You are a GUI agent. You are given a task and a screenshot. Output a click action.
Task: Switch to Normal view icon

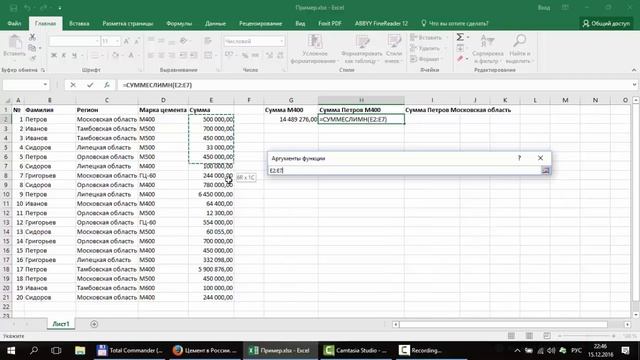(511, 336)
